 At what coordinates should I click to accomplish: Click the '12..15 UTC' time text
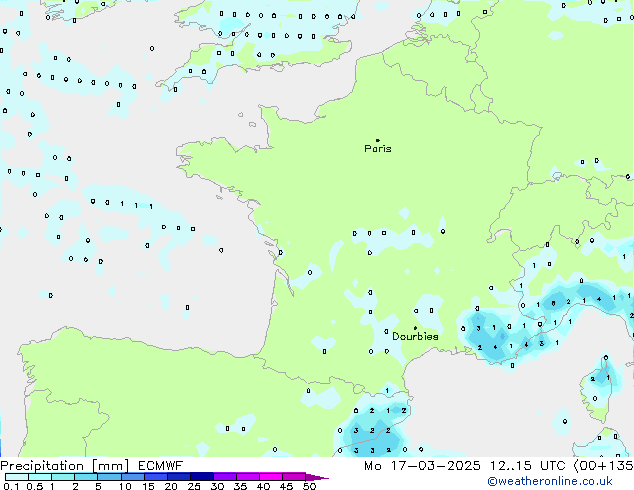(x=527, y=466)
